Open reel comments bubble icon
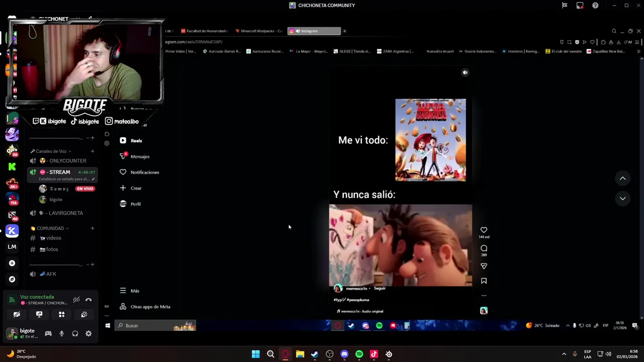Viewport: 644px width, 362px height. pos(484,248)
